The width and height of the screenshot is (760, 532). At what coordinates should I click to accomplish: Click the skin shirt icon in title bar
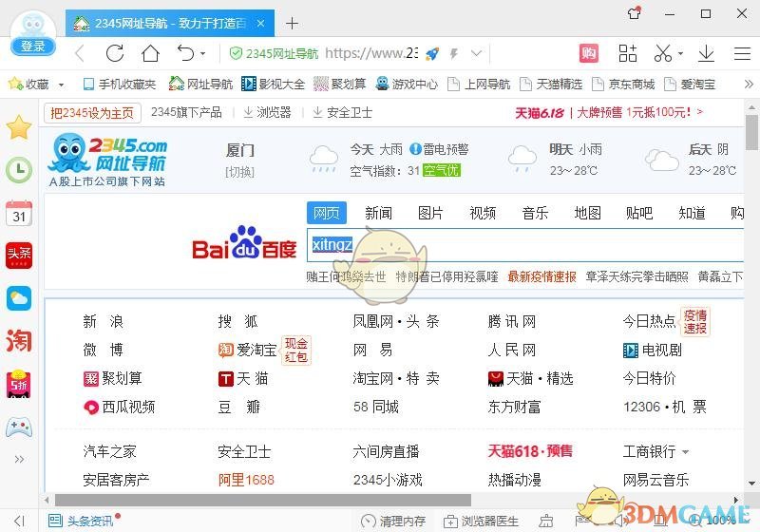coord(635,13)
